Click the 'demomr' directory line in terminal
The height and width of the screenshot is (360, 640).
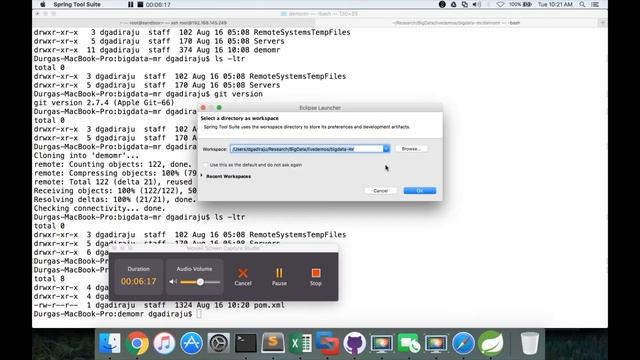click(x=157, y=50)
